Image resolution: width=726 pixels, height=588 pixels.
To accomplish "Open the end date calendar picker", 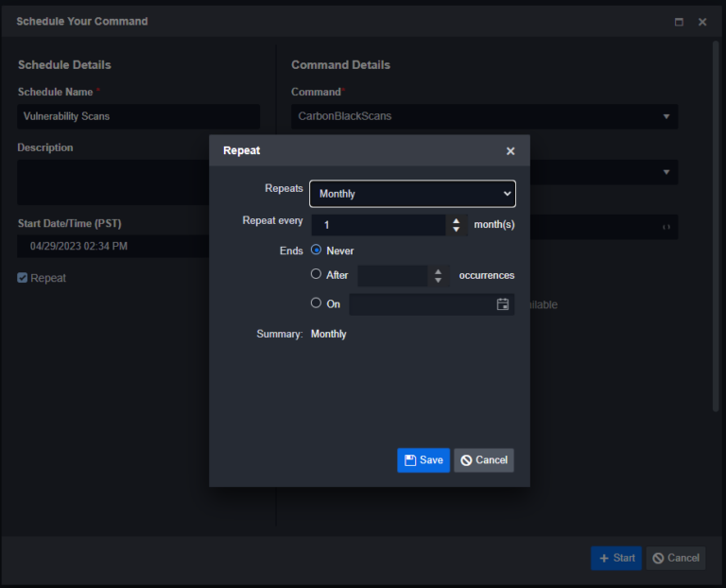I will coord(502,304).
